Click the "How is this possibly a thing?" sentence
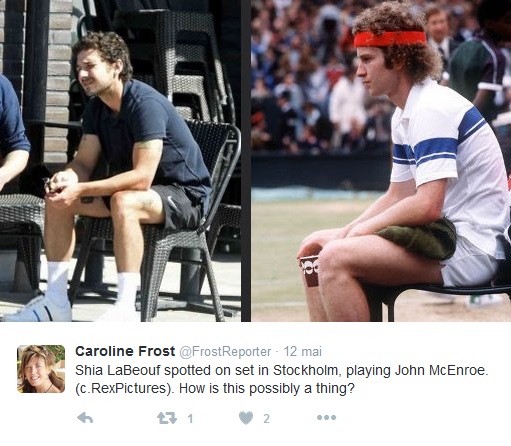This screenshot has height=446, width=511. 267,389
